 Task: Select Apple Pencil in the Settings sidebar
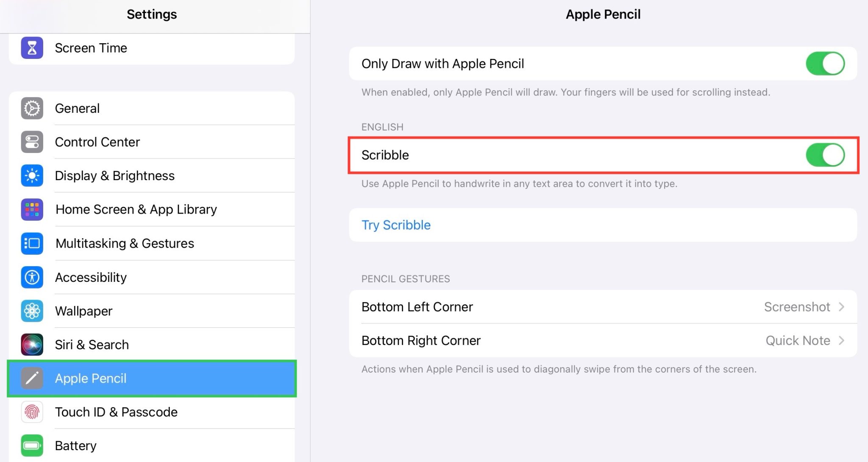click(x=151, y=379)
